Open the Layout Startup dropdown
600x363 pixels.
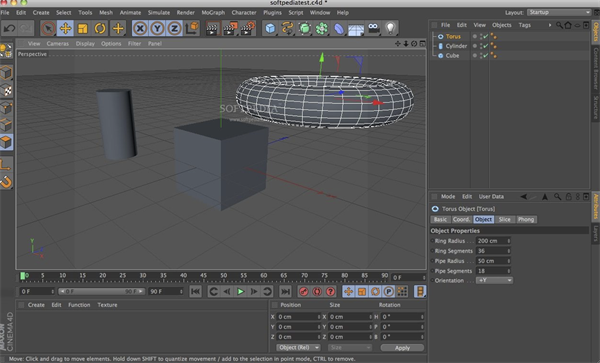click(x=559, y=12)
